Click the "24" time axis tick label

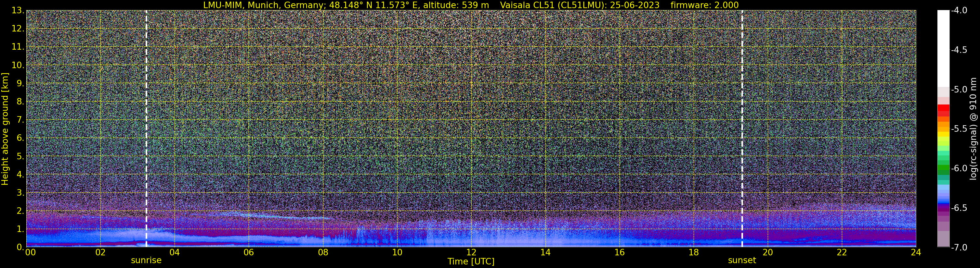click(x=916, y=252)
